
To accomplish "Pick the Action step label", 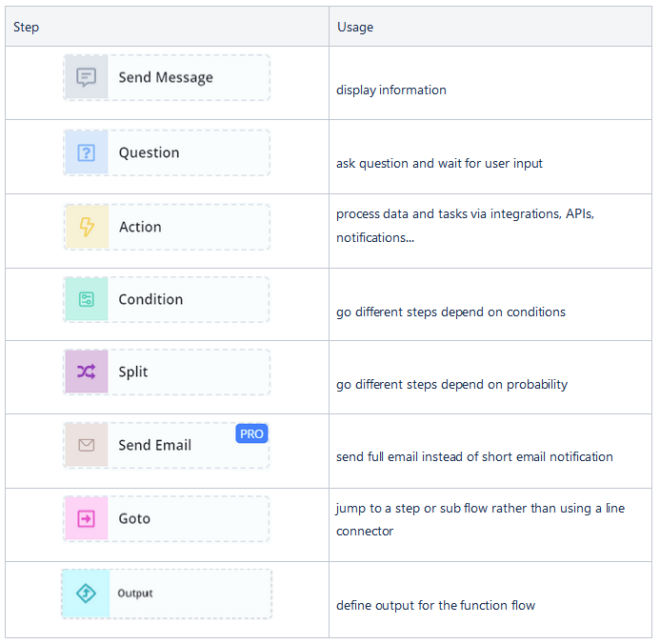I will tap(140, 227).
